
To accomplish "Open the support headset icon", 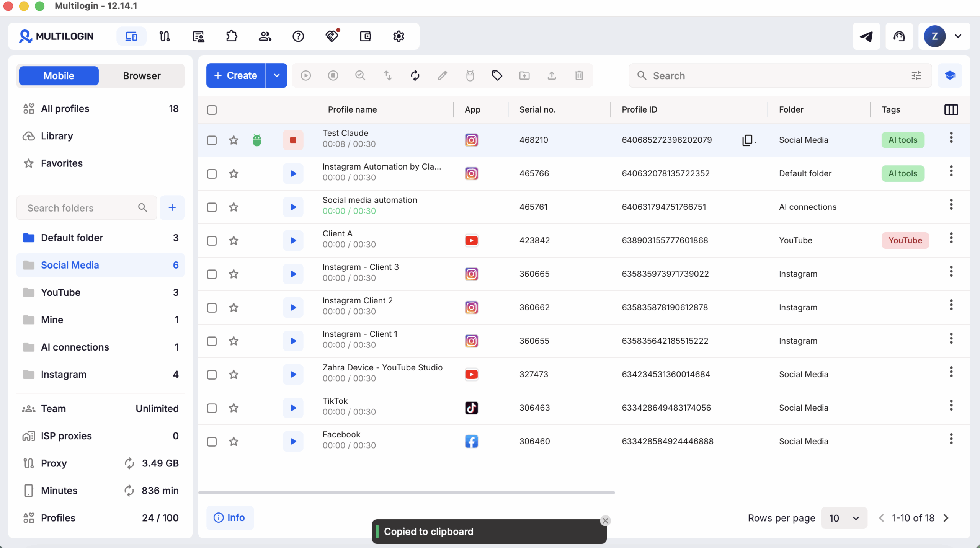I will 899,36.
